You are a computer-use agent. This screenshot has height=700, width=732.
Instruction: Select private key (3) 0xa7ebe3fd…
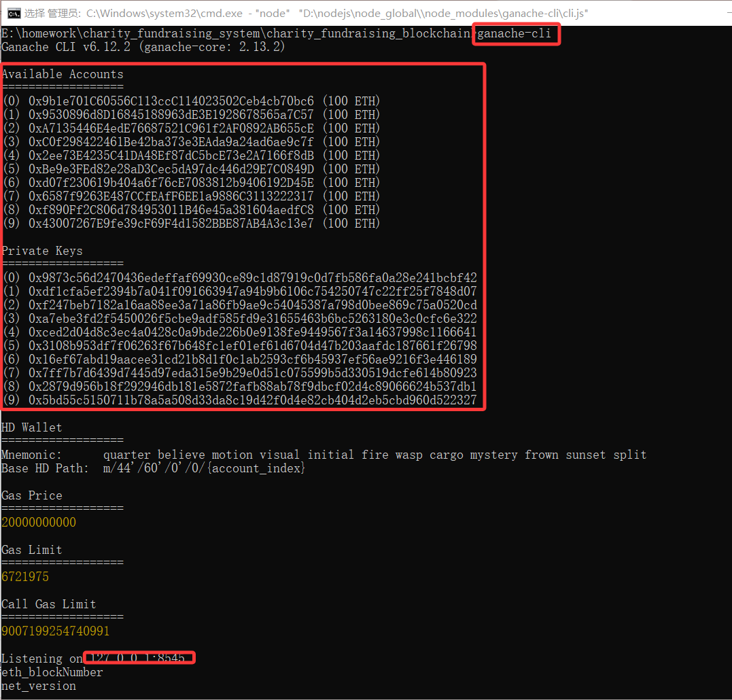coord(253,319)
